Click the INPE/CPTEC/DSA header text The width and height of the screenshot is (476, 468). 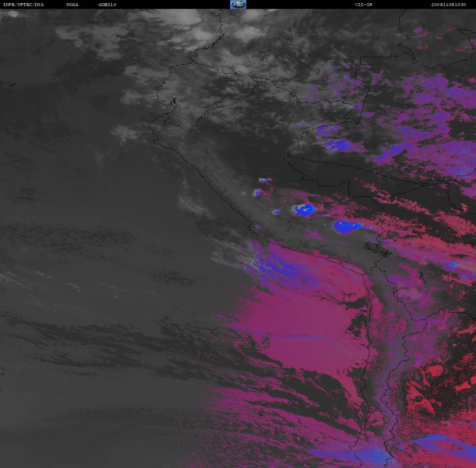pyautogui.click(x=23, y=4)
